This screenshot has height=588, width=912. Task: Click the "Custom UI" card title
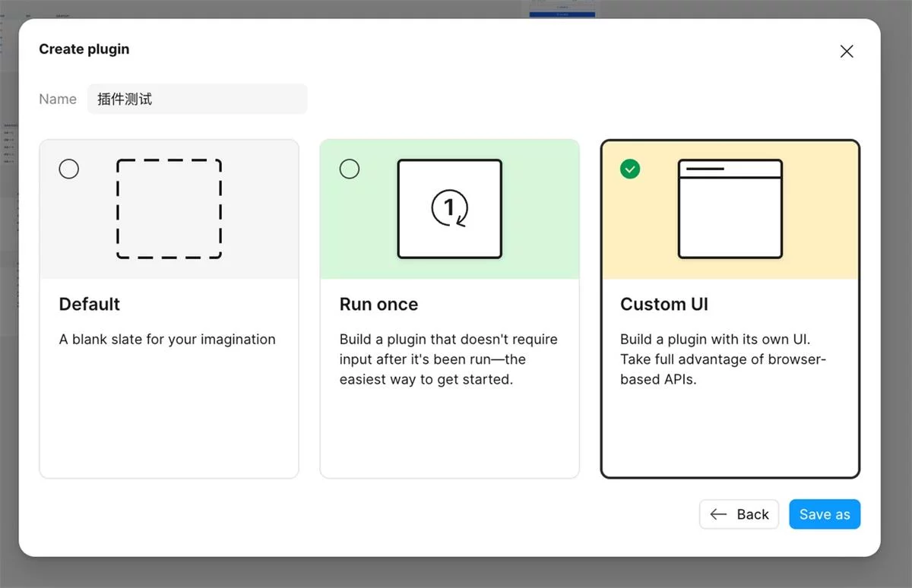tap(663, 304)
